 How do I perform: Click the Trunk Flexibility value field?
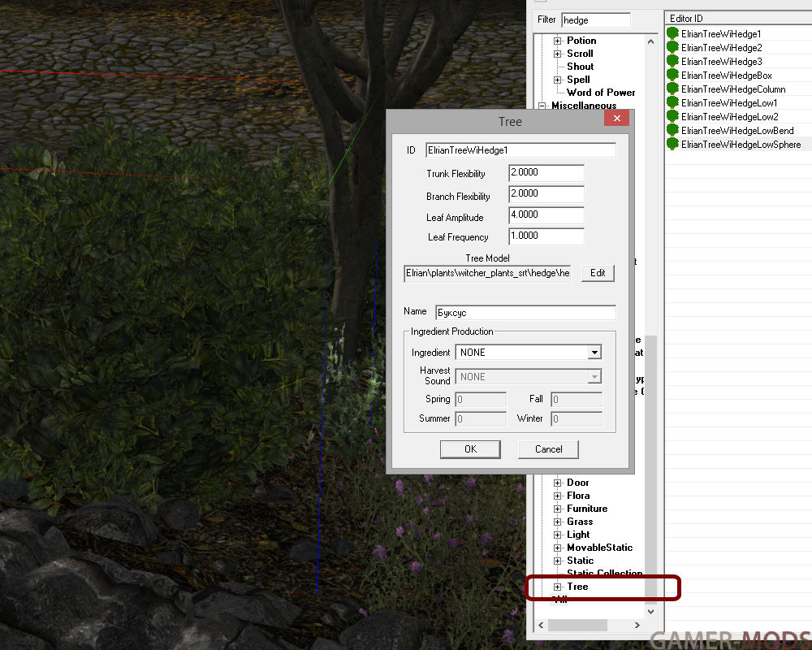click(x=546, y=172)
